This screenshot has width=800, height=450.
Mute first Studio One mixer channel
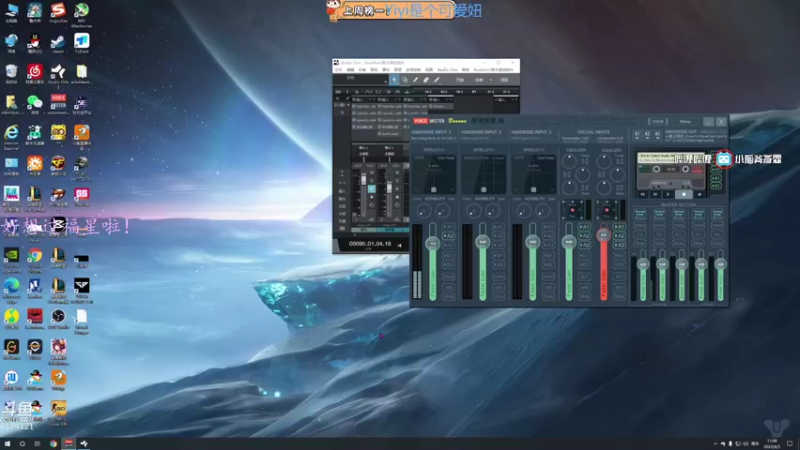coord(371,173)
